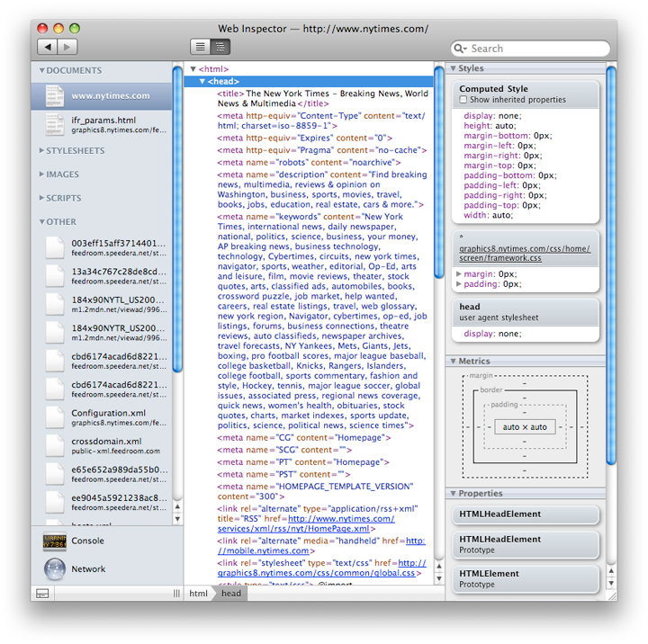Screen dimensions: 648x644
Task: Click sidebar scroll down arrow
Action: coord(177,519)
